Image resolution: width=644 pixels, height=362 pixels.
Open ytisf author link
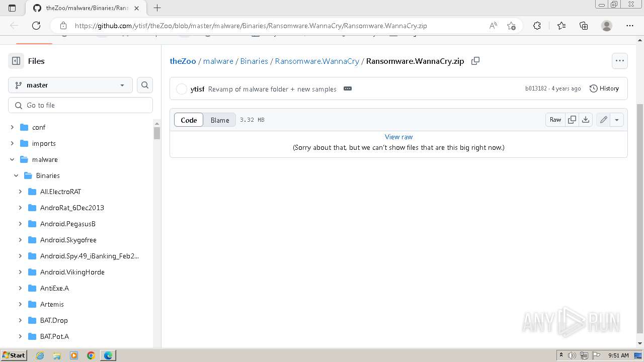click(197, 89)
